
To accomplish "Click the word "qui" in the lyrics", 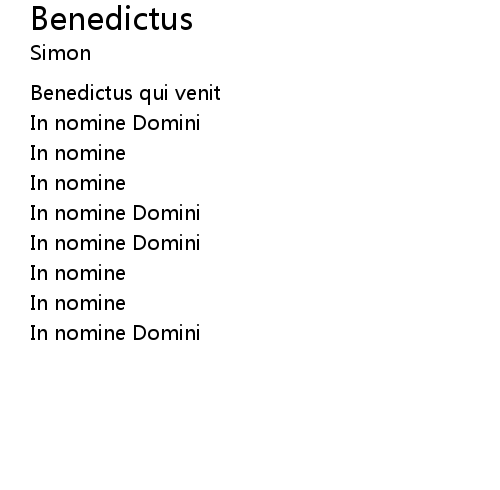I will pos(153,94).
